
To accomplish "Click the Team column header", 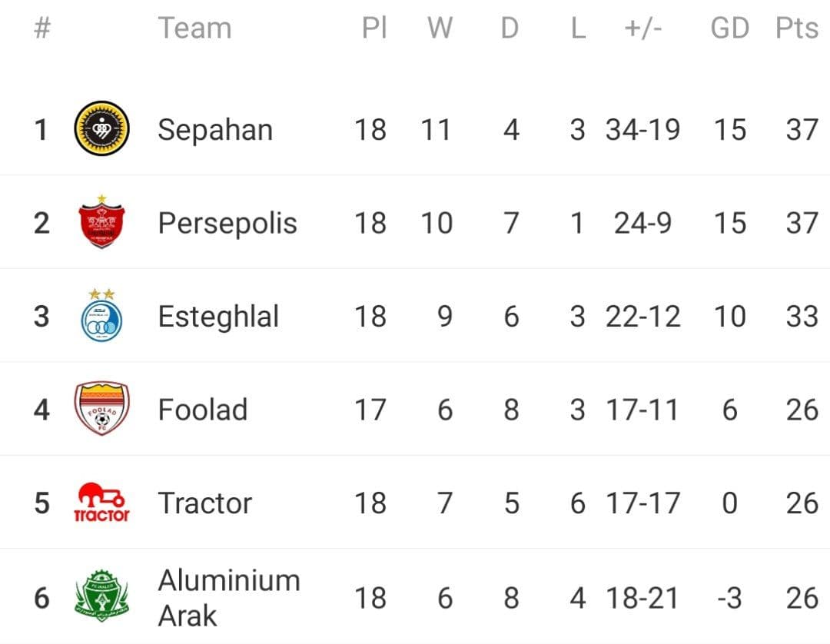I will (194, 28).
